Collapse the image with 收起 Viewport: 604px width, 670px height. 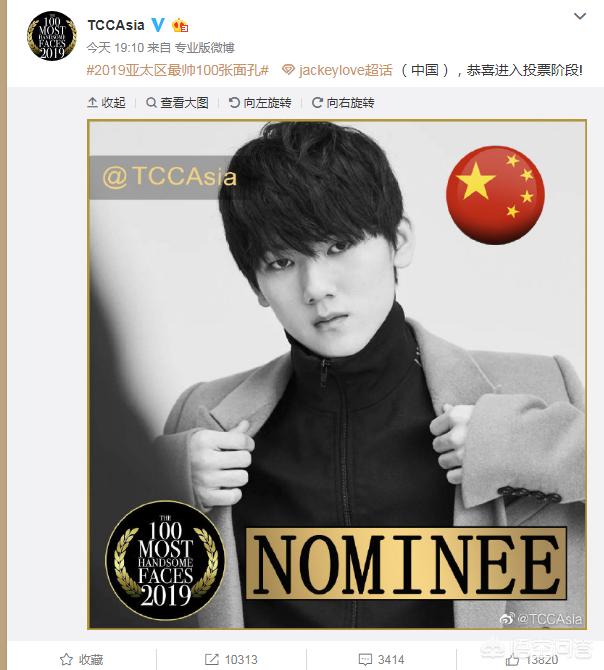tap(106, 103)
